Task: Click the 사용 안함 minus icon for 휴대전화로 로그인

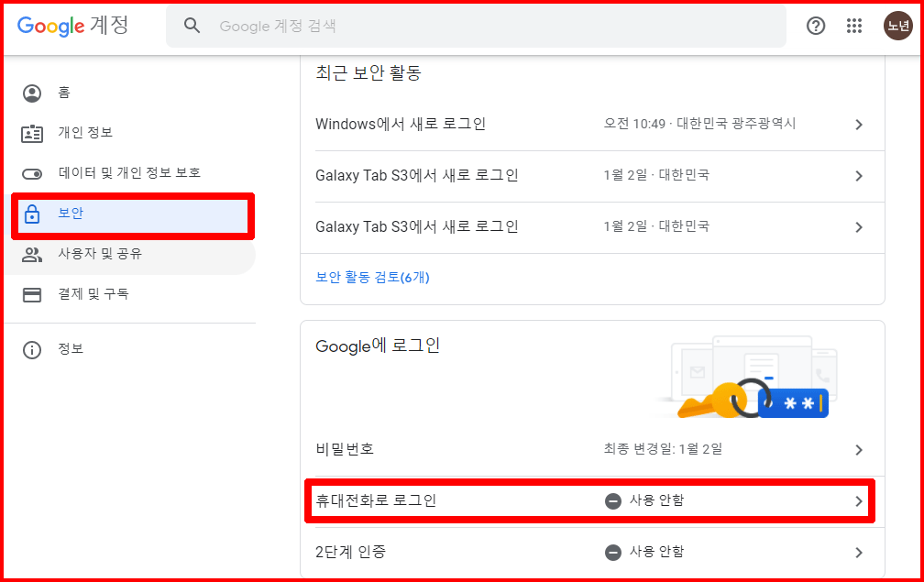Action: click(613, 501)
